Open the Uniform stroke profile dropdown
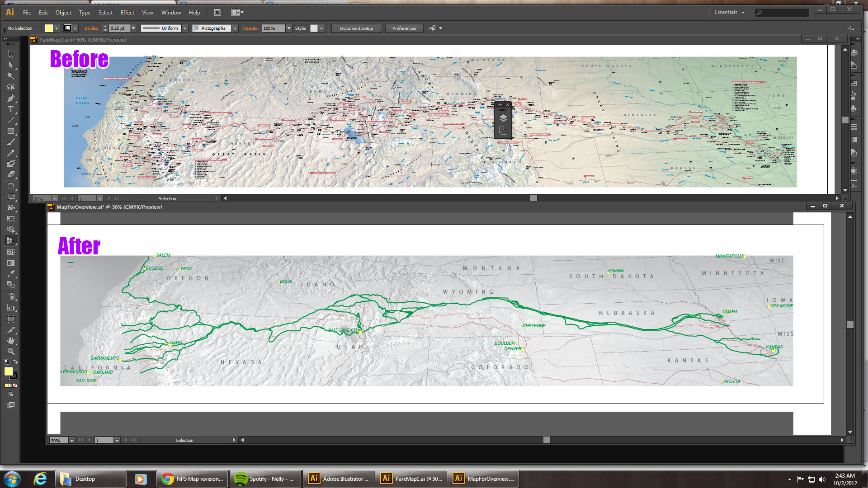 pos(185,28)
